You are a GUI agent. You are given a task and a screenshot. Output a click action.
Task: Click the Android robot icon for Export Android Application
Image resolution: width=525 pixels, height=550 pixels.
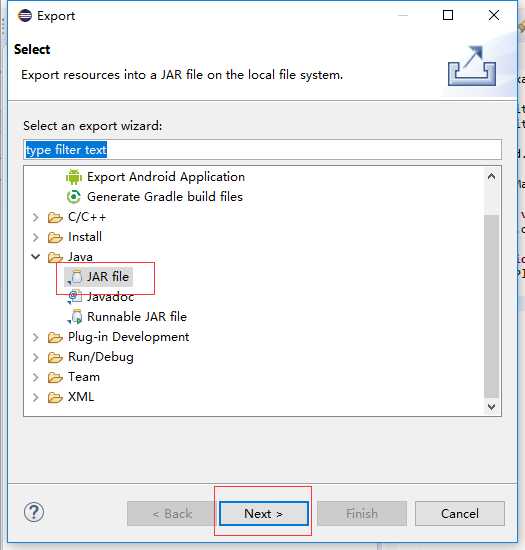[x=74, y=177]
